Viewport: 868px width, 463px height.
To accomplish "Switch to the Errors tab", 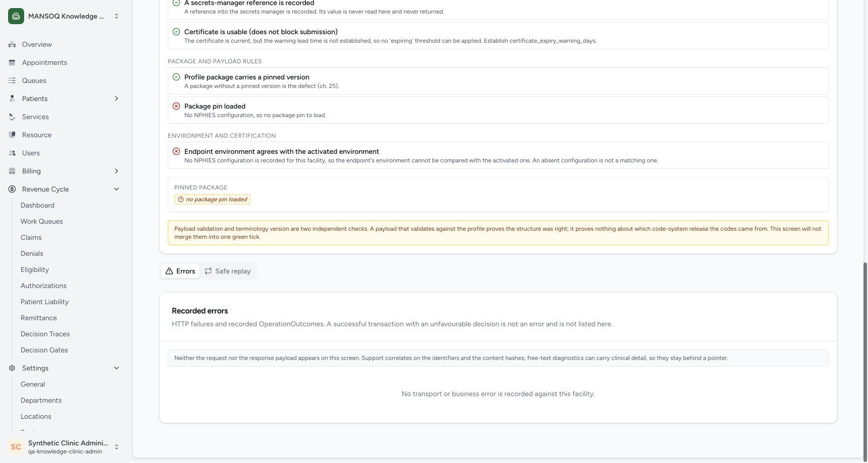I will coord(180,271).
